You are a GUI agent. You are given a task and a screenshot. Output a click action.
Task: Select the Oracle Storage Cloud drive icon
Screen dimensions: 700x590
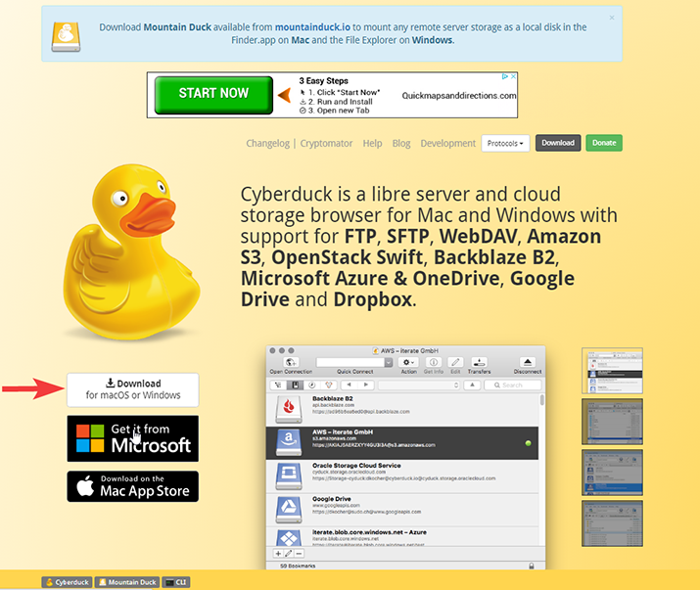(x=289, y=476)
